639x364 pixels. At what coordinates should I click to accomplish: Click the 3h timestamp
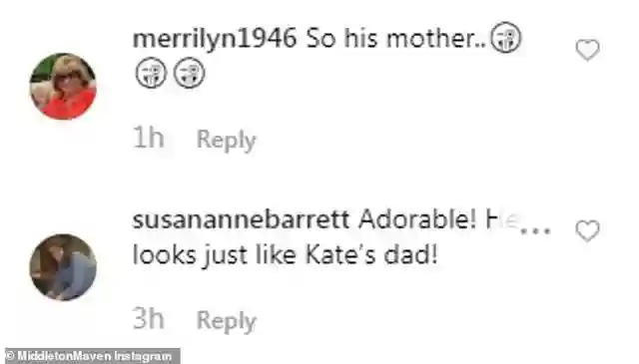pyautogui.click(x=149, y=319)
